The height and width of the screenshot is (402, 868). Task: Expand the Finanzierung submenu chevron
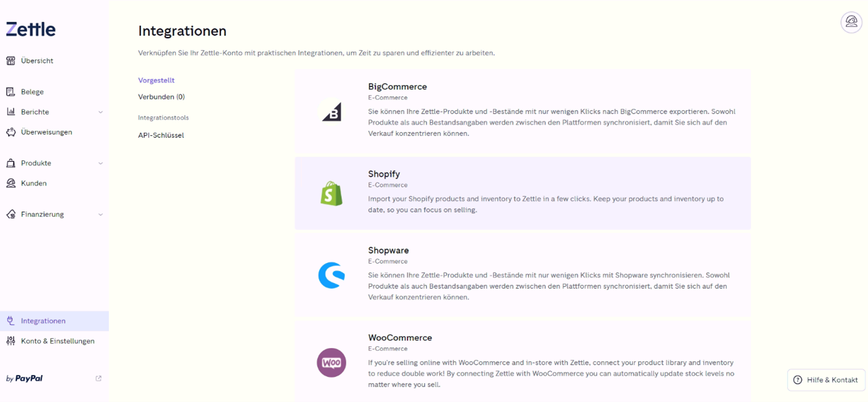[x=100, y=215]
